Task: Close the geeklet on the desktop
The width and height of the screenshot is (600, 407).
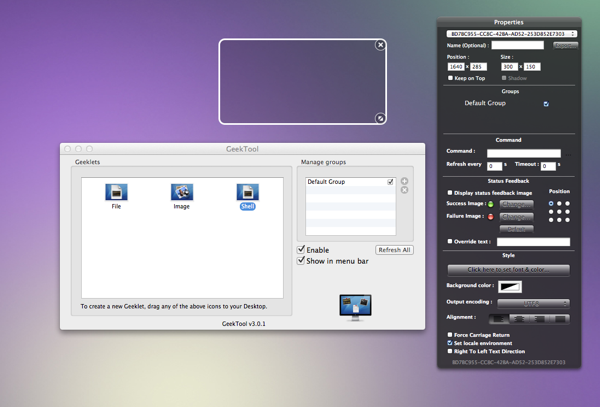Action: (380, 45)
